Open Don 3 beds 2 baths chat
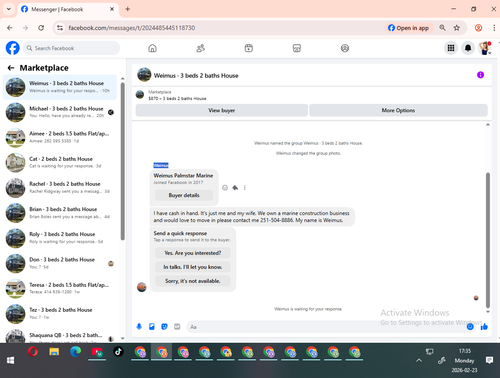 click(60, 263)
